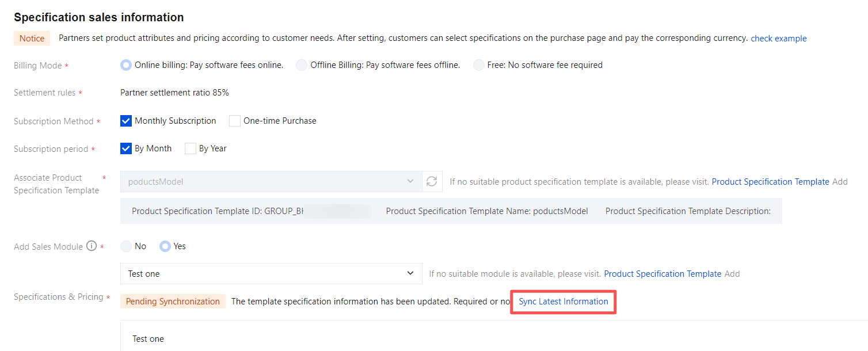Toggle the By Month checkbox
The width and height of the screenshot is (868, 351).
point(126,148)
